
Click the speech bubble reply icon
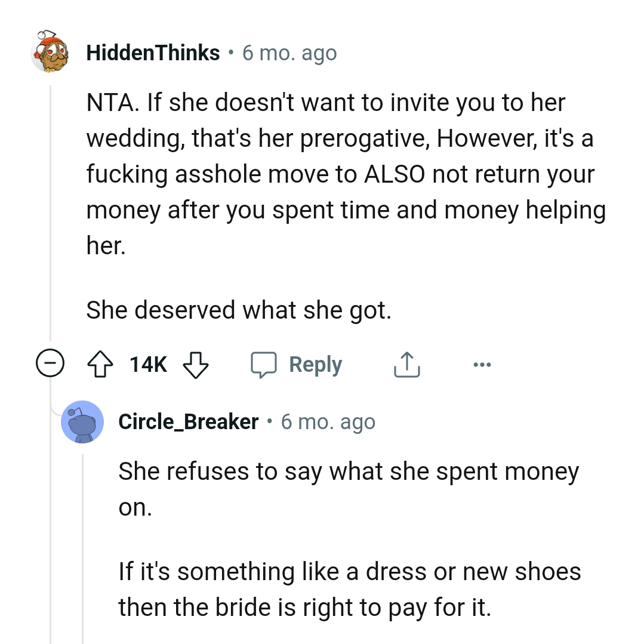click(x=263, y=364)
